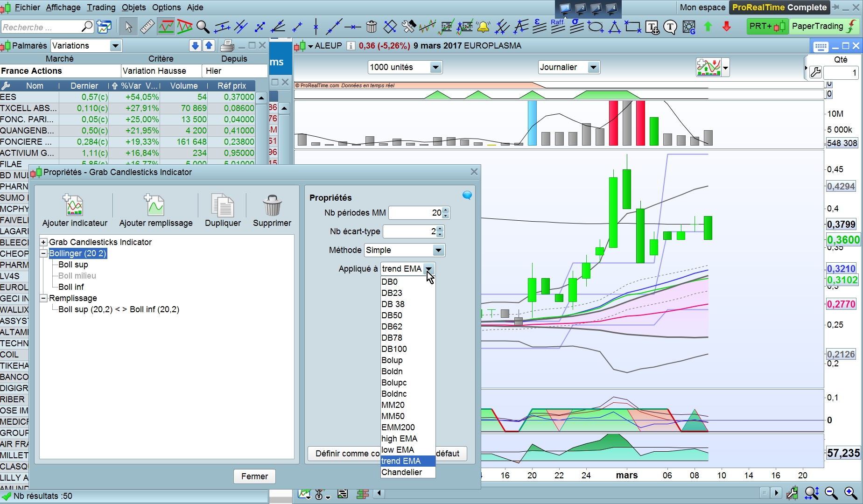Viewport: 863px width, 504px height.
Task: Click the Ajouter indicateur icon
Action: pyautogui.click(x=73, y=205)
